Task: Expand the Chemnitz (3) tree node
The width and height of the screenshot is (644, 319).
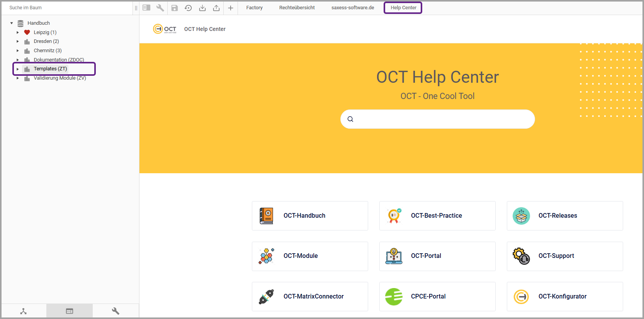Action: [18, 51]
